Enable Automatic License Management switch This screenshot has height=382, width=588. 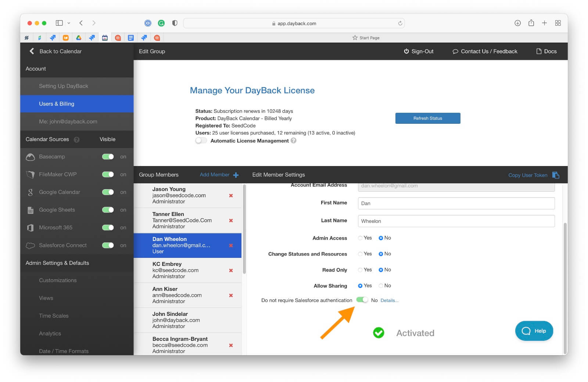pos(201,141)
